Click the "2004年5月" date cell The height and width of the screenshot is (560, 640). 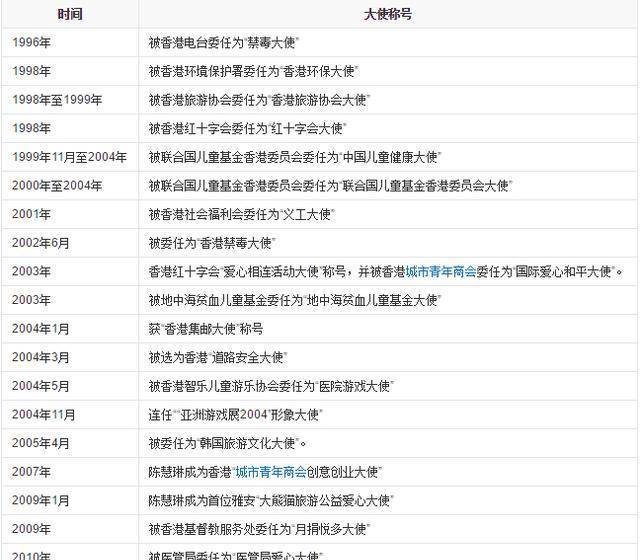(40, 386)
